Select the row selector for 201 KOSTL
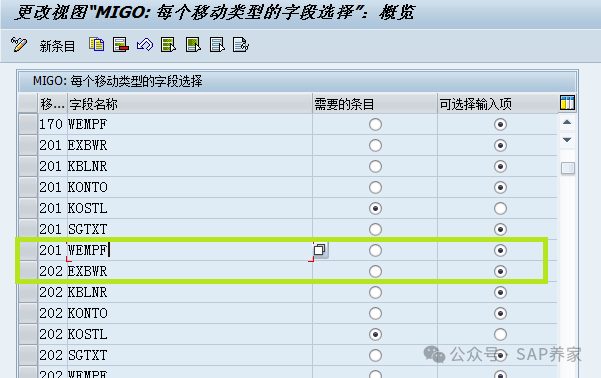The image size is (601, 378). pos(28,208)
